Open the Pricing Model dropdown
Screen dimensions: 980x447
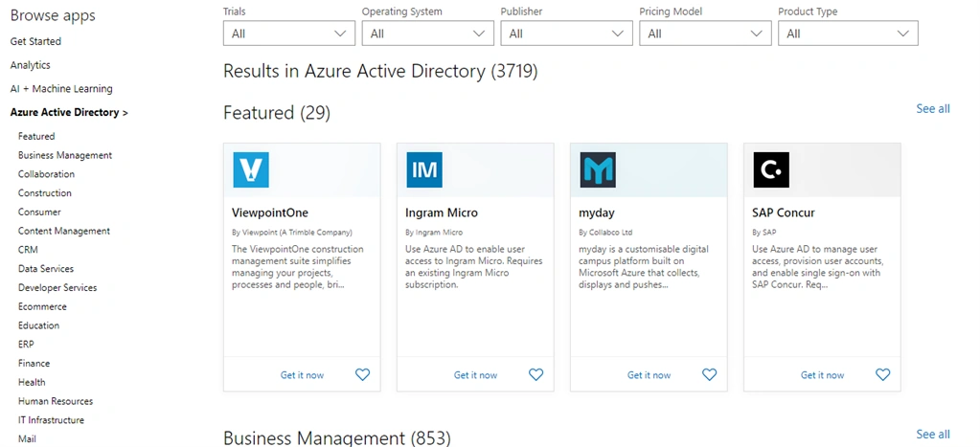pyautogui.click(x=706, y=34)
